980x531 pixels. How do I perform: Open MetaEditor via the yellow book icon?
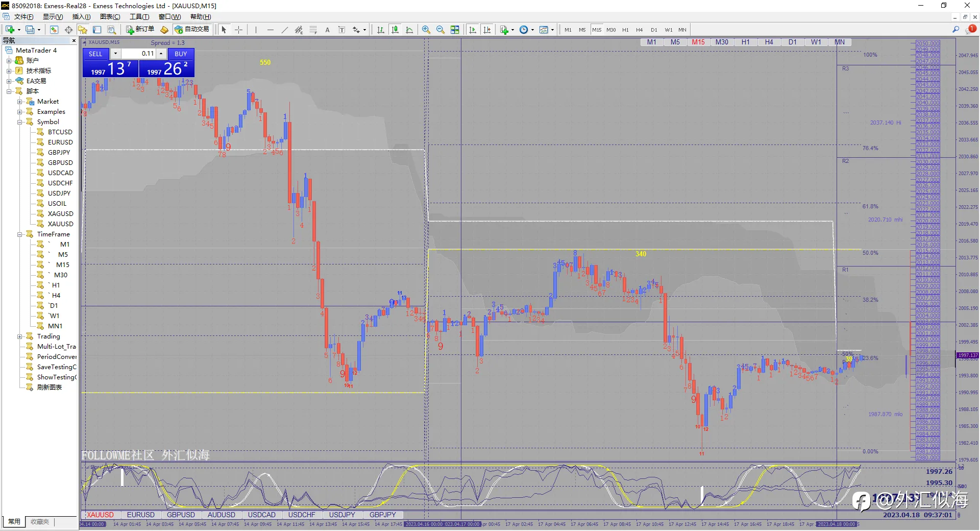(x=164, y=30)
